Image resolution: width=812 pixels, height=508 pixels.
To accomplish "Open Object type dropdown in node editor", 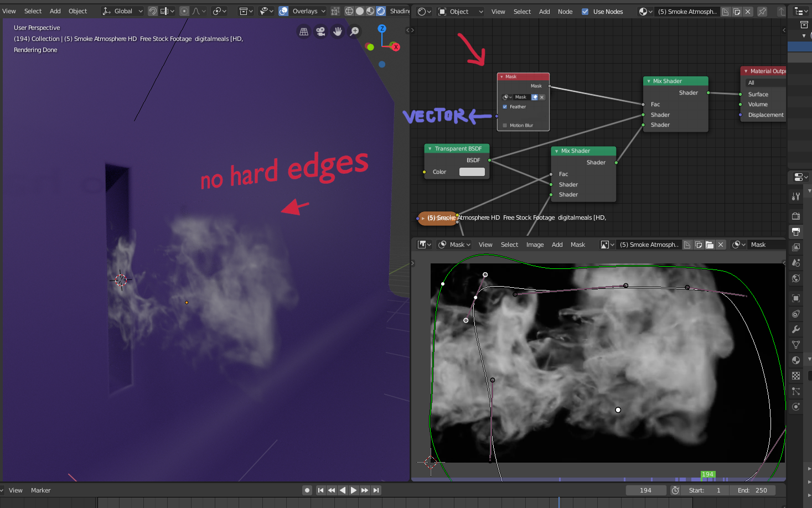I will point(461,12).
